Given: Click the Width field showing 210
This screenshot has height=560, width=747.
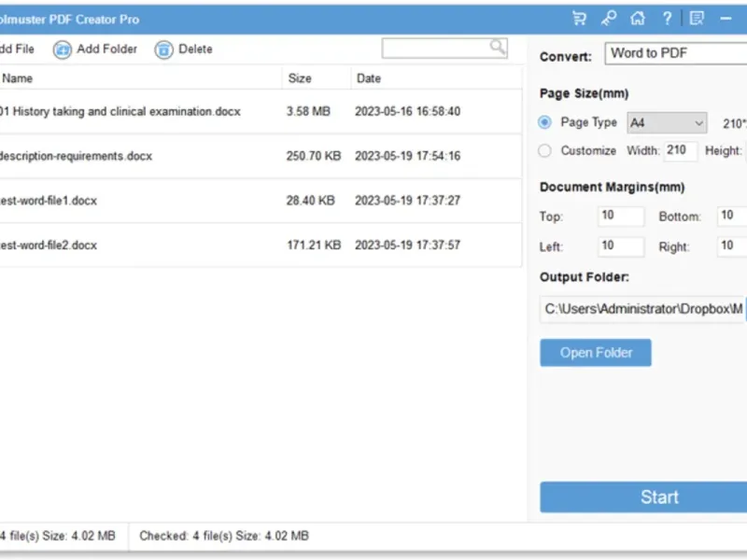Looking at the screenshot, I should tap(681, 151).
